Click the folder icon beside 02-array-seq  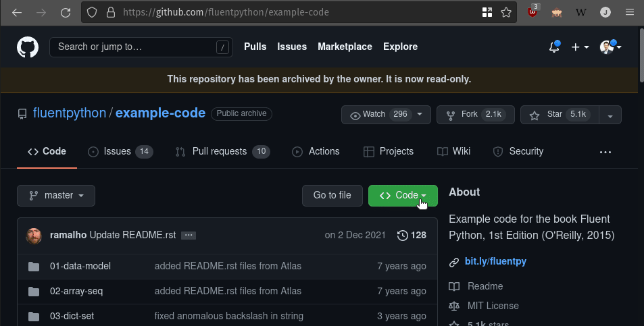point(34,292)
